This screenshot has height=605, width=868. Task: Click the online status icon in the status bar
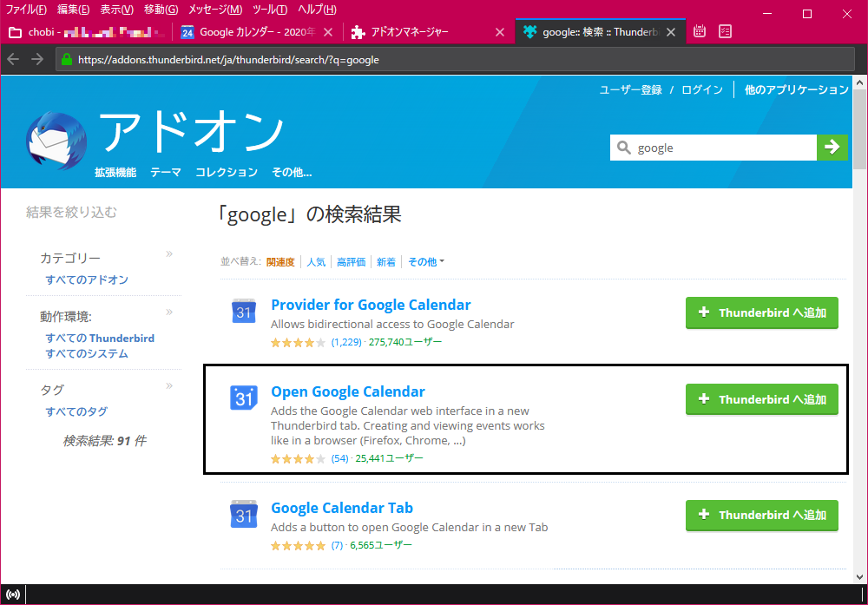(13, 595)
